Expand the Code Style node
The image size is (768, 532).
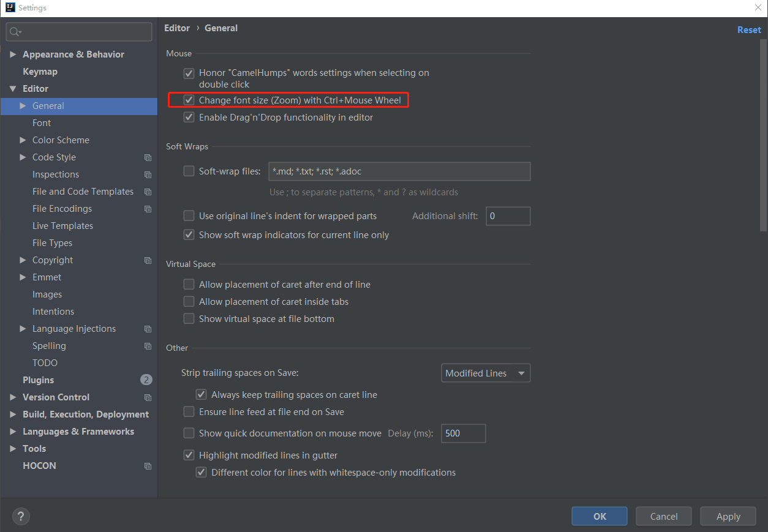click(23, 157)
